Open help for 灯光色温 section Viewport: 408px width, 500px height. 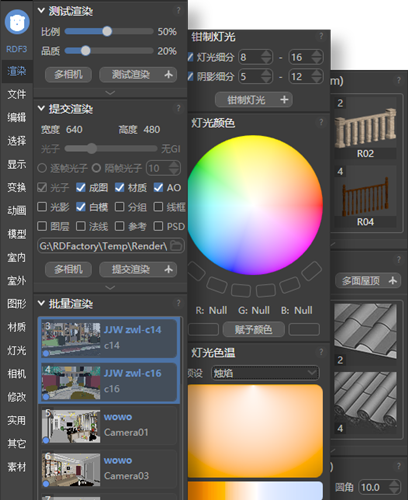321,352
